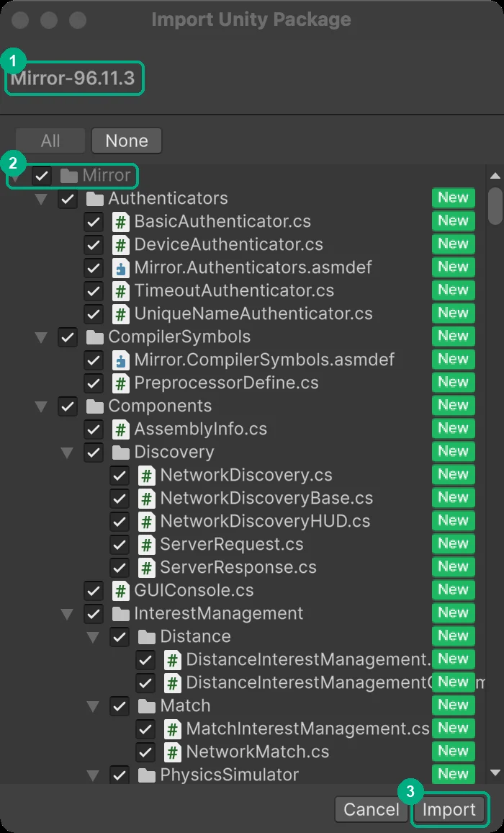Image resolution: width=504 pixels, height=833 pixels.
Task: Cancel the package import
Action: pyautogui.click(x=372, y=810)
